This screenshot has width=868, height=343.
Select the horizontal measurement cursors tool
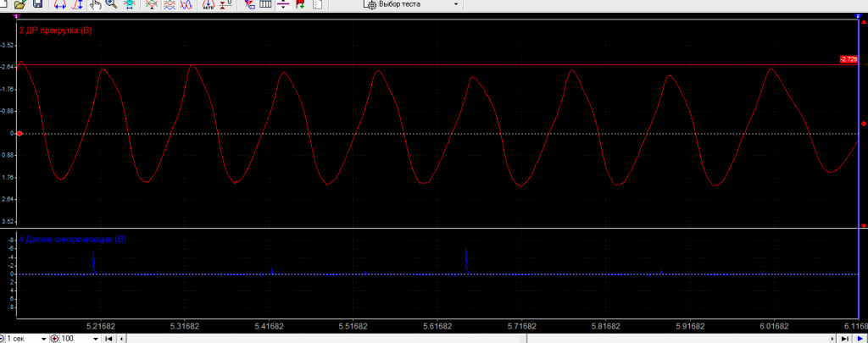[60, 4]
